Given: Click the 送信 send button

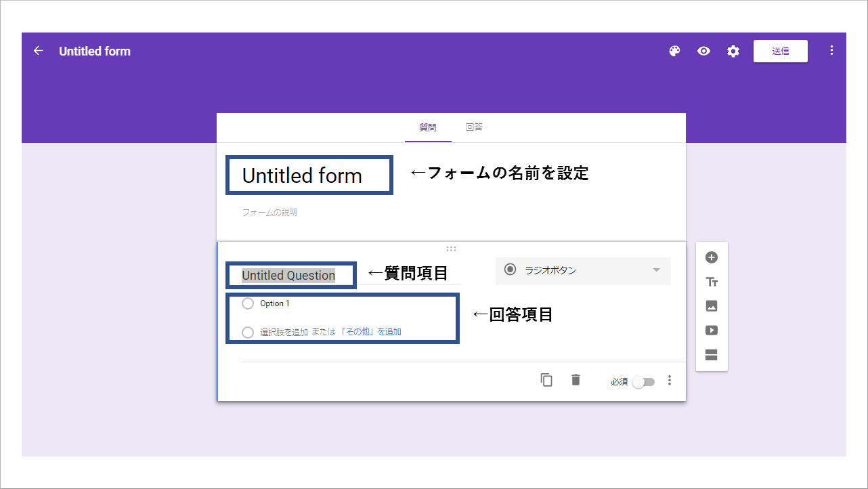Looking at the screenshot, I should [x=780, y=50].
